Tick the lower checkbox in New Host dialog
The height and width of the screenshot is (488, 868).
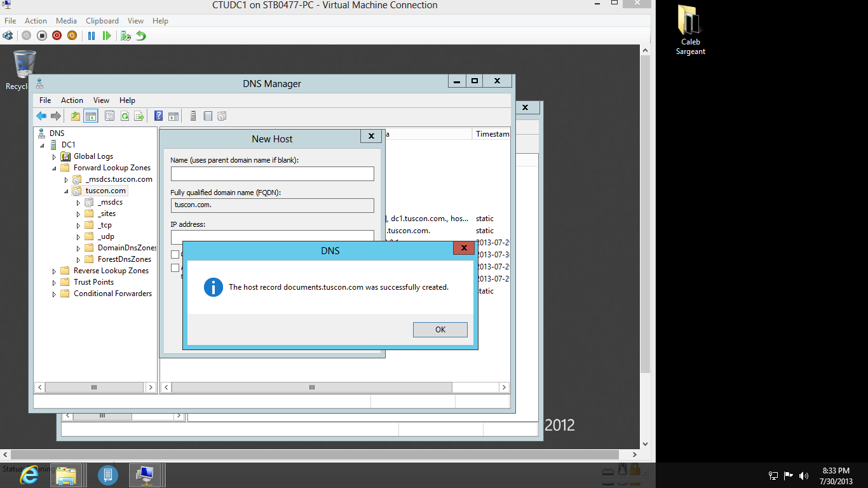[x=175, y=268]
